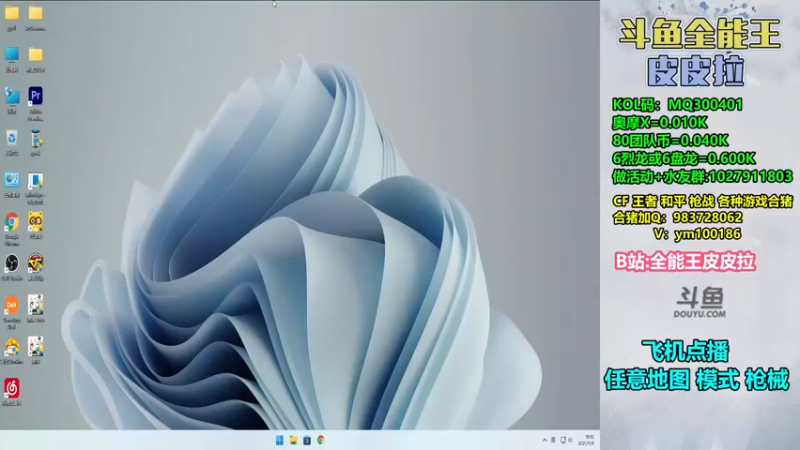The height and width of the screenshot is (450, 800).
Task: Open the Adobe Premiere Pro desktop shortcut
Action: click(35, 96)
